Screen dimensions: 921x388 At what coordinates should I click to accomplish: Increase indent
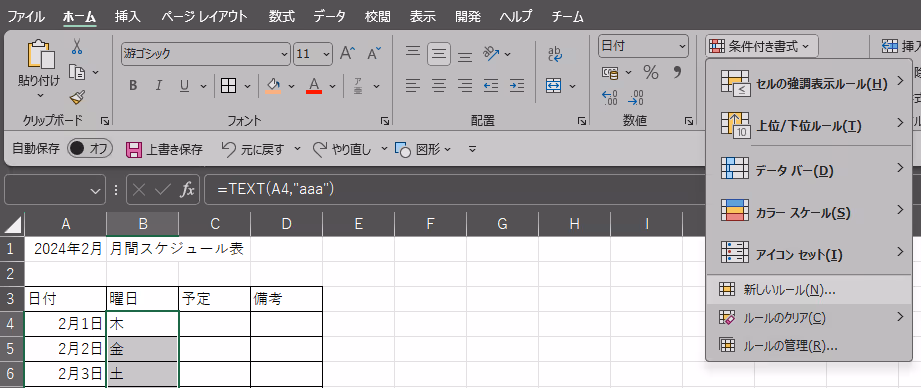coord(516,86)
